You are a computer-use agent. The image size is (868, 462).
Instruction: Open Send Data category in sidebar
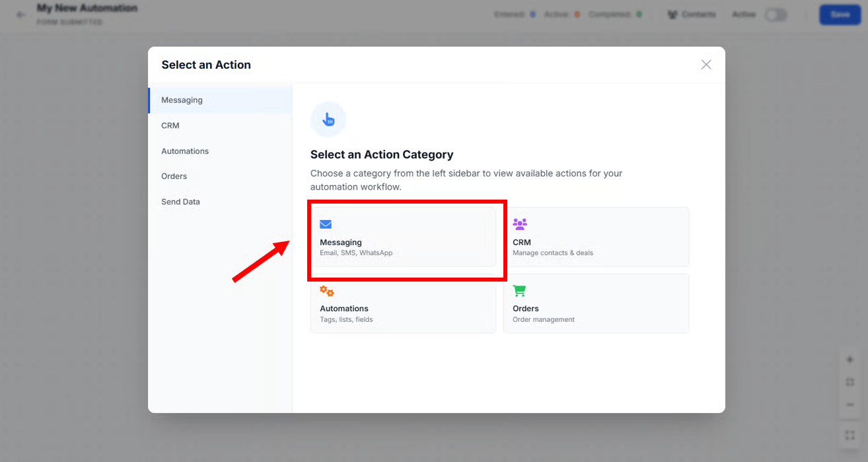click(x=180, y=202)
